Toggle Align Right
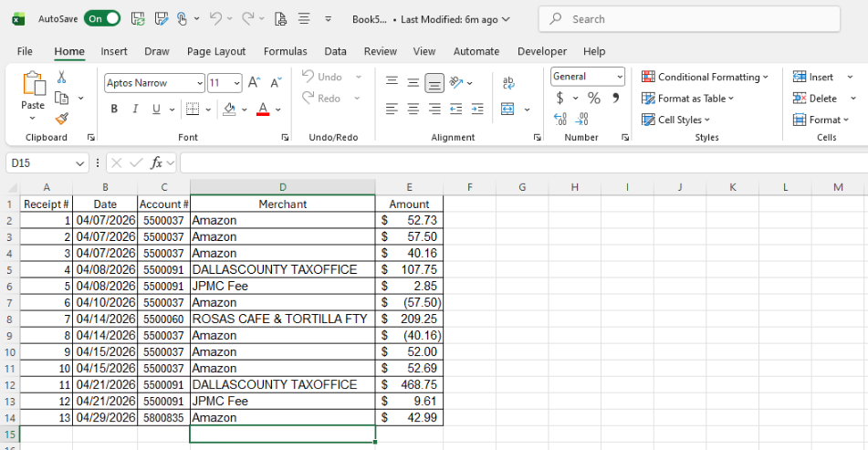Screen dimensions: 868x450 pyautogui.click(x=434, y=109)
